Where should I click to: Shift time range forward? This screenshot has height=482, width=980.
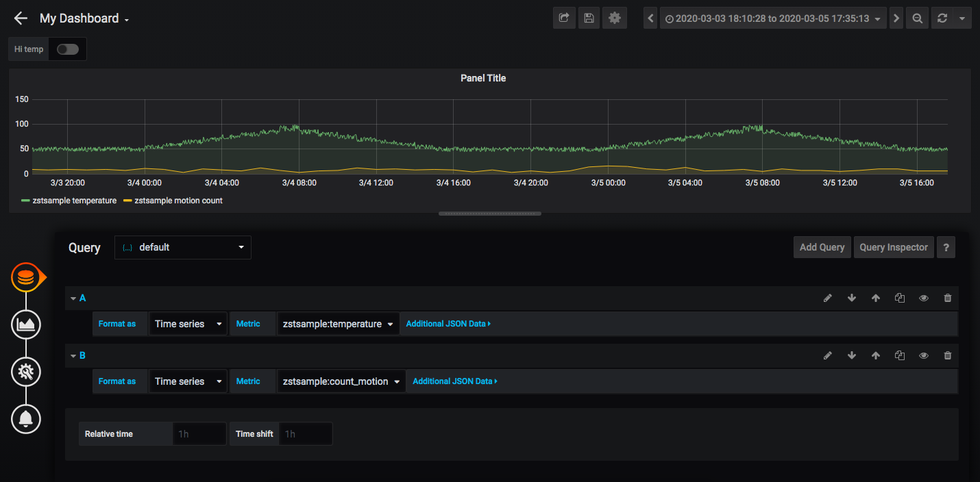point(896,18)
